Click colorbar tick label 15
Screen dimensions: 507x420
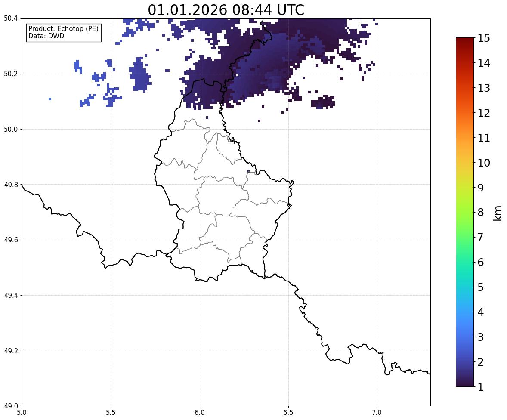(484, 38)
